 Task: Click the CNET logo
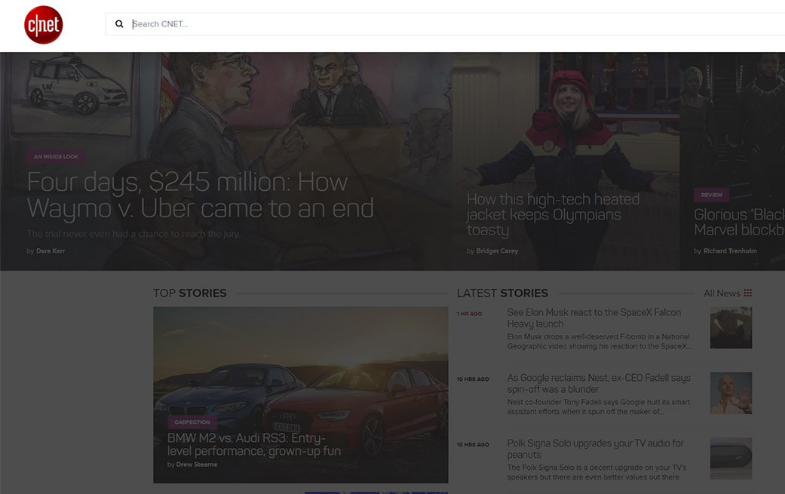[x=44, y=25]
